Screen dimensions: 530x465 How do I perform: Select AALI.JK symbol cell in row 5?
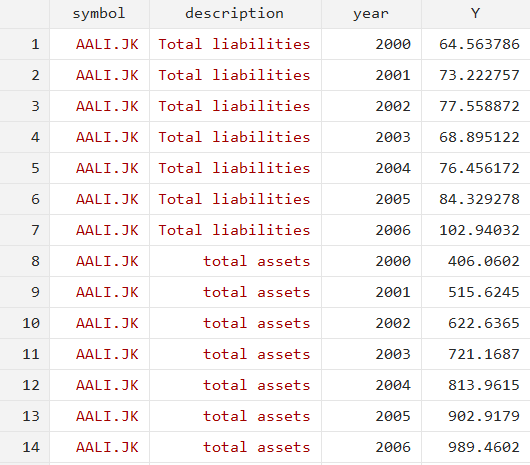[99, 168]
